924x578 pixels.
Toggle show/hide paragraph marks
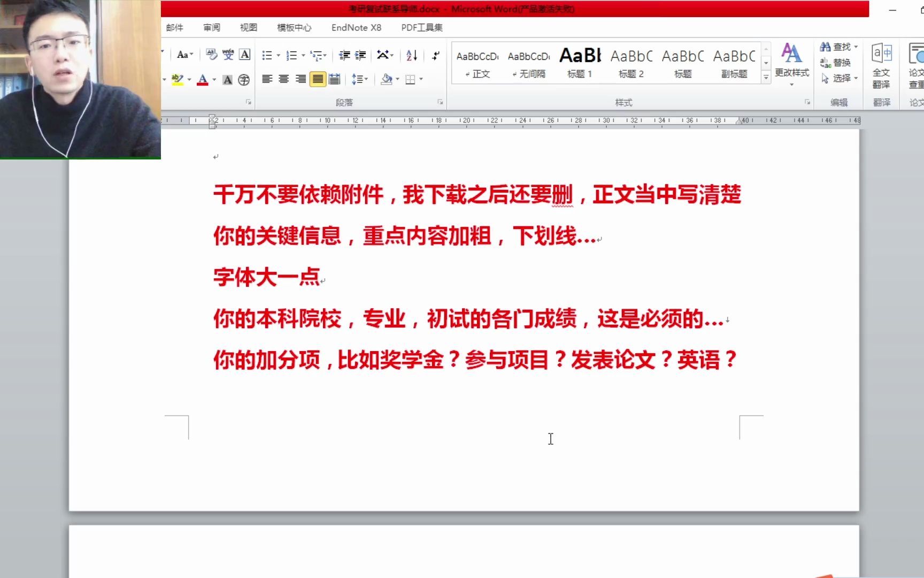click(x=436, y=56)
